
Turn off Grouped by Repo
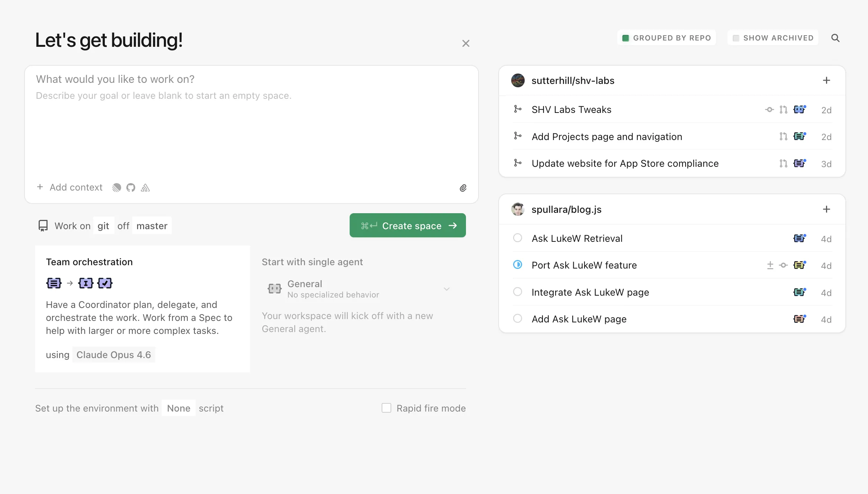click(x=666, y=38)
